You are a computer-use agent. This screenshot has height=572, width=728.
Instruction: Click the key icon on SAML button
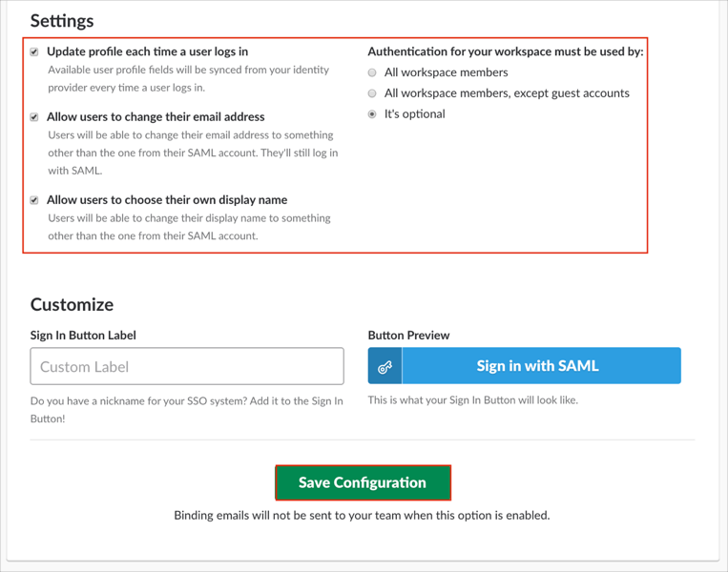click(385, 366)
